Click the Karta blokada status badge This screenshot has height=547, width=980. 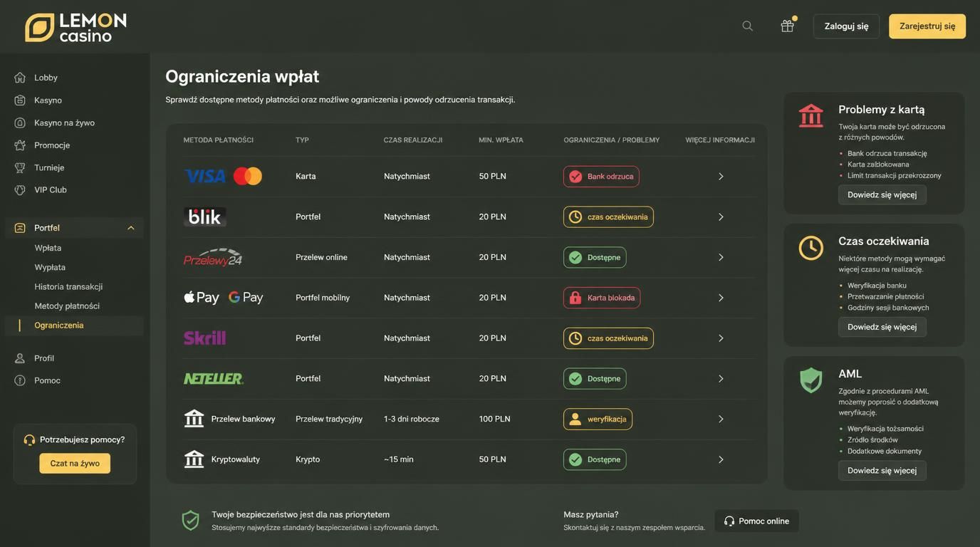[602, 298]
